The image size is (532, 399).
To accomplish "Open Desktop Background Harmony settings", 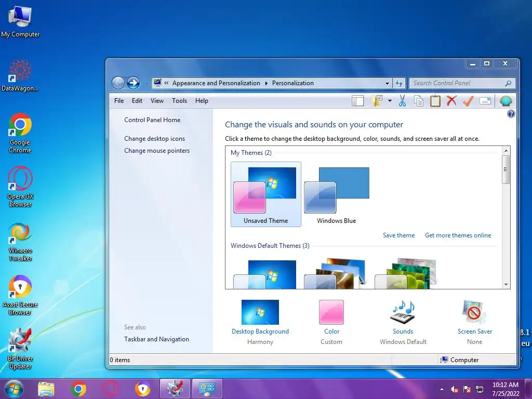I will tap(260, 322).
